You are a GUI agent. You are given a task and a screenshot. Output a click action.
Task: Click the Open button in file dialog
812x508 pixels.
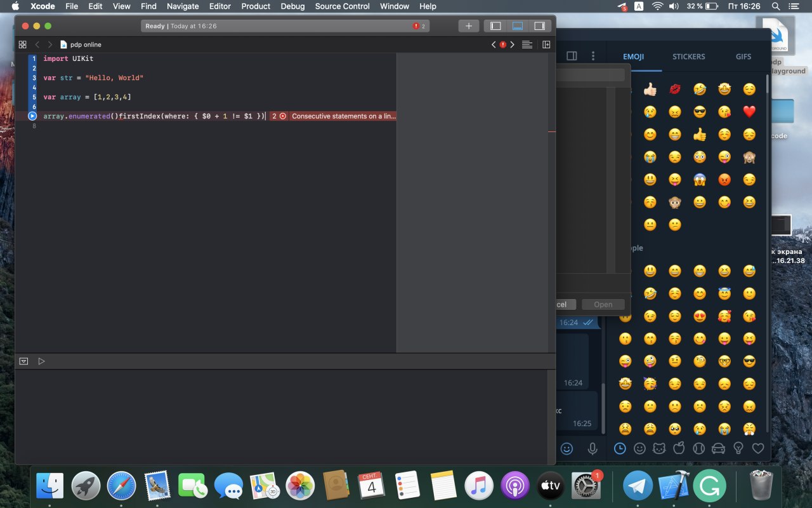[603, 304]
